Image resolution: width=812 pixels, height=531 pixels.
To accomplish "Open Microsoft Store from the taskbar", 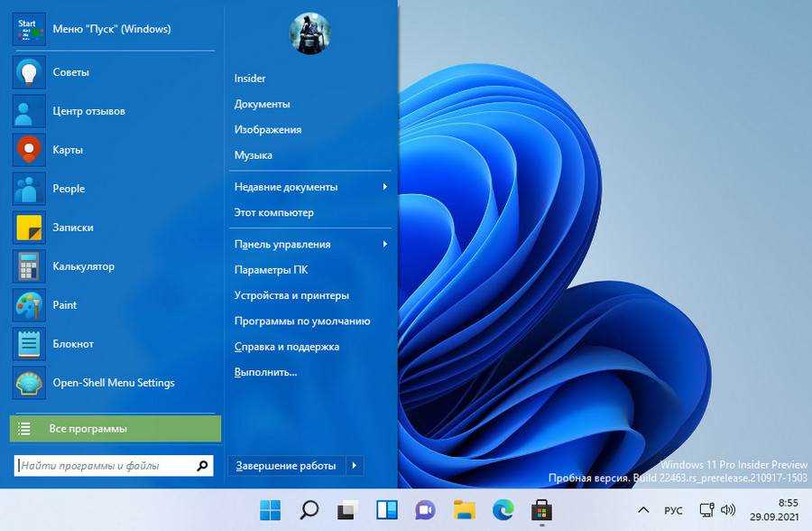I will (x=542, y=510).
